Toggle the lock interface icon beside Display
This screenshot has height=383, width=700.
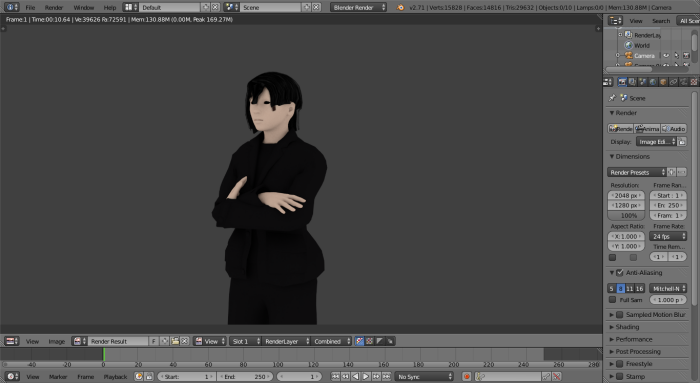tap(682, 142)
